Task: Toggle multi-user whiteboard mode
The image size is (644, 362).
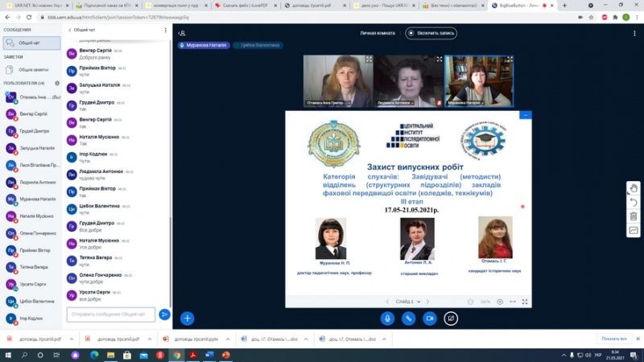Action: [x=634, y=230]
